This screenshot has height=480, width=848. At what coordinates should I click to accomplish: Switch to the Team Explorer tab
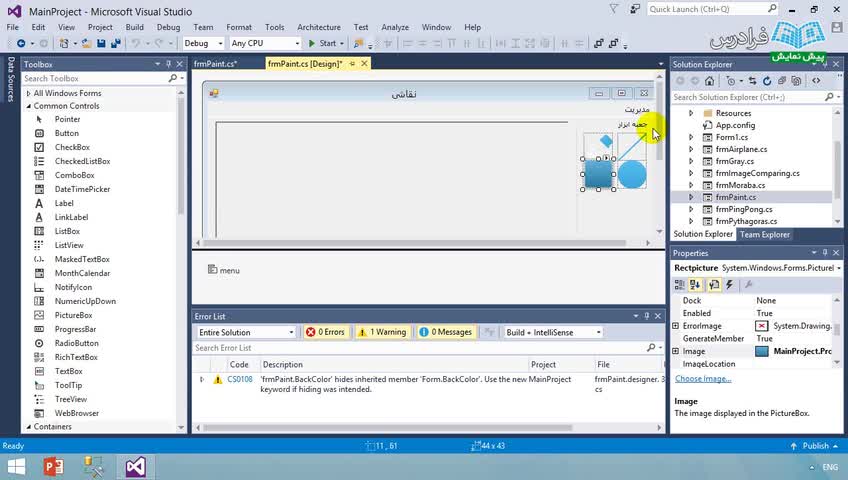[x=765, y=235]
